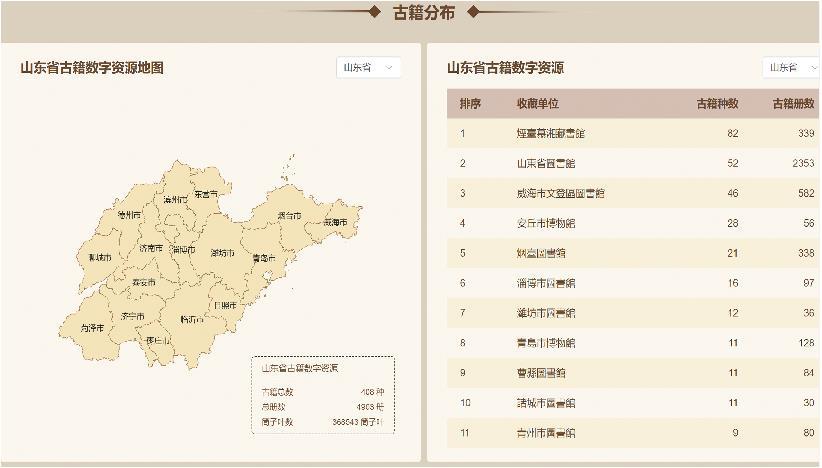Image resolution: width=822 pixels, height=468 pixels.
Task: Click the 滨州市 region on the map
Action: pos(175,200)
